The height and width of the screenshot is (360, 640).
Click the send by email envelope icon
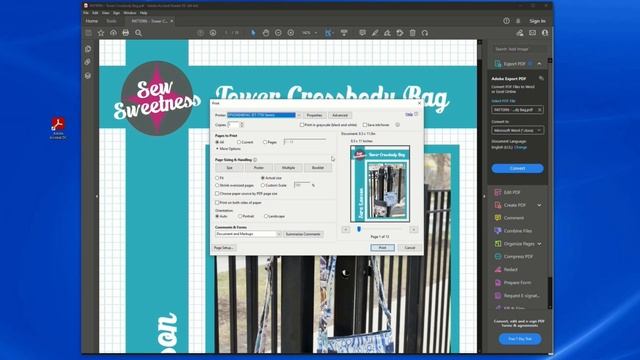pyautogui.click(x=532, y=33)
